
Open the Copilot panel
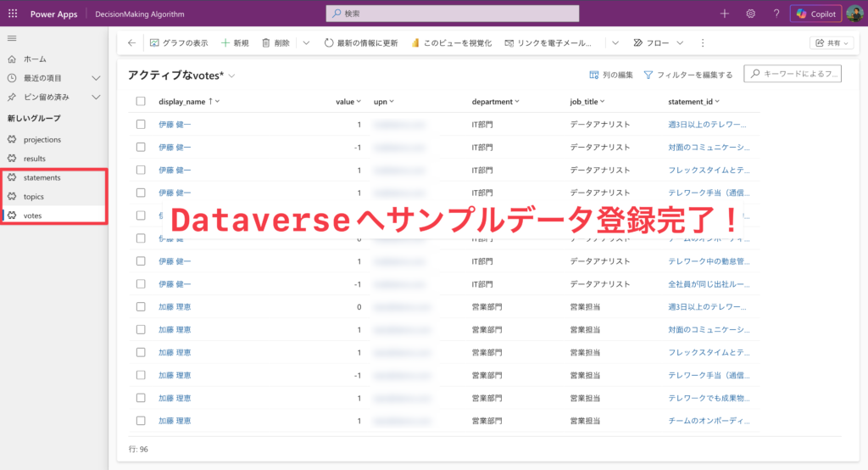(816, 14)
